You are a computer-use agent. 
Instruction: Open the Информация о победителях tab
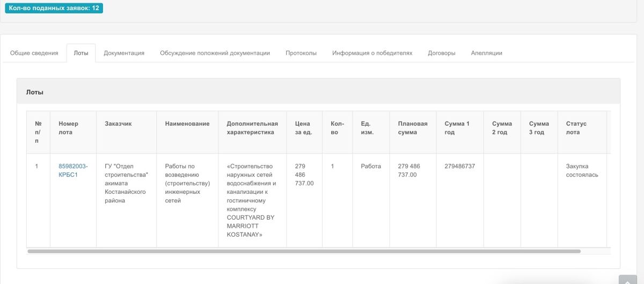tap(372, 53)
